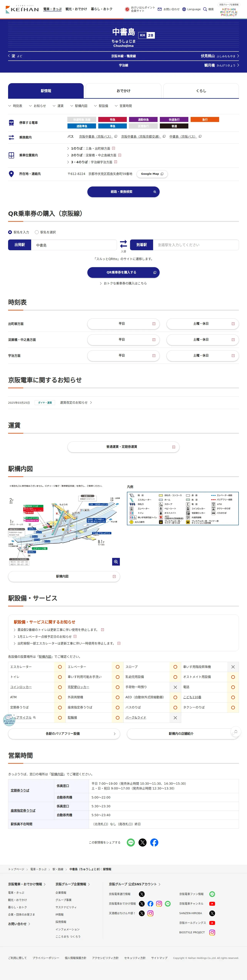Focus the 到着駅 input field
This screenshot has height=980, width=247.
(196, 245)
